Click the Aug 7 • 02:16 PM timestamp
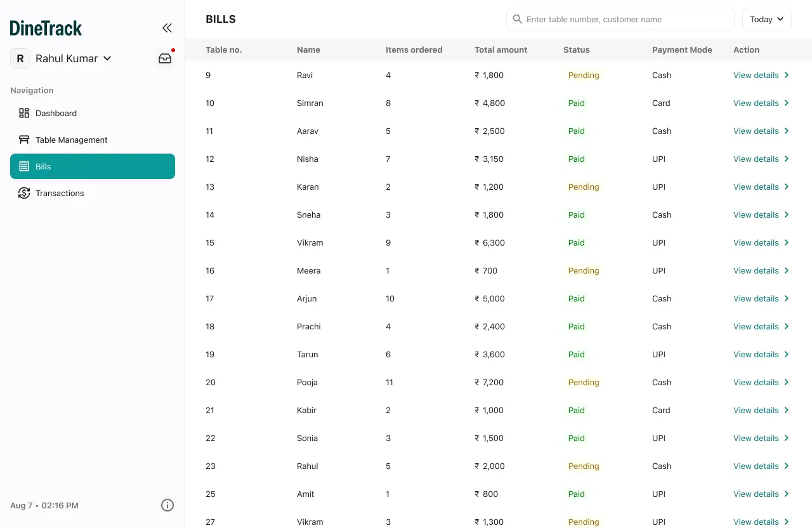The width and height of the screenshot is (812, 528). click(x=44, y=505)
